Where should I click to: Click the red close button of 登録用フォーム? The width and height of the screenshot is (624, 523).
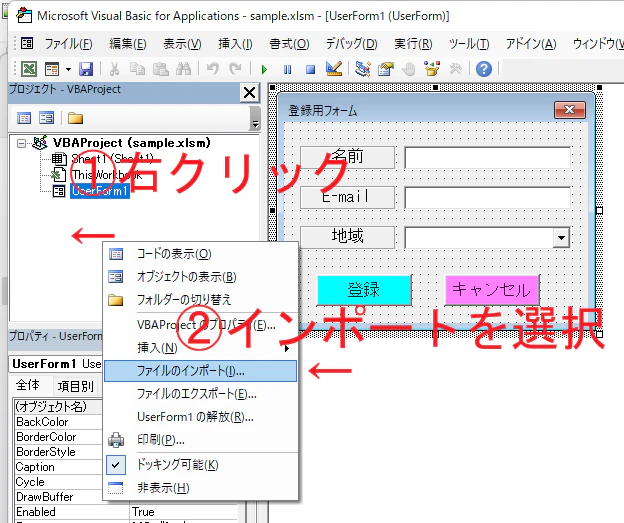(570, 109)
